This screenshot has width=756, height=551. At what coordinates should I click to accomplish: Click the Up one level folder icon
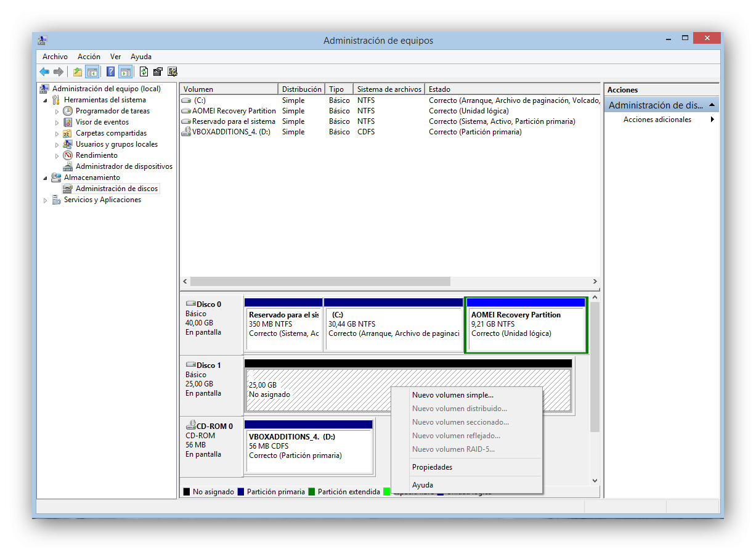click(78, 71)
